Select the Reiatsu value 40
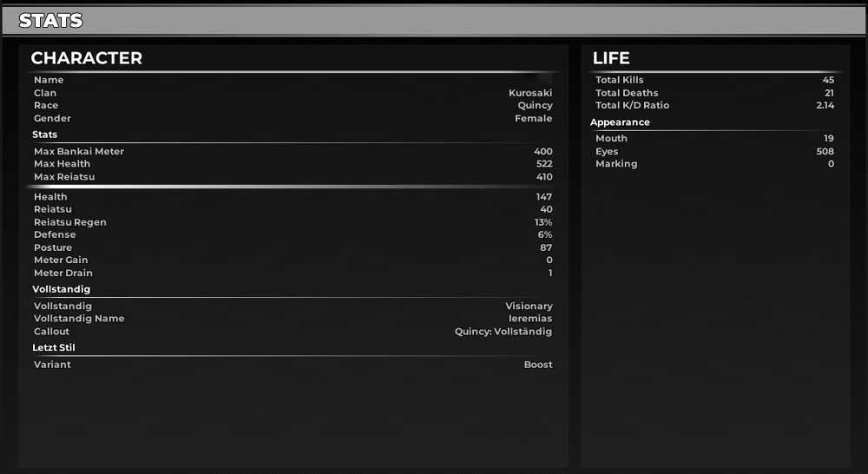 (x=546, y=209)
